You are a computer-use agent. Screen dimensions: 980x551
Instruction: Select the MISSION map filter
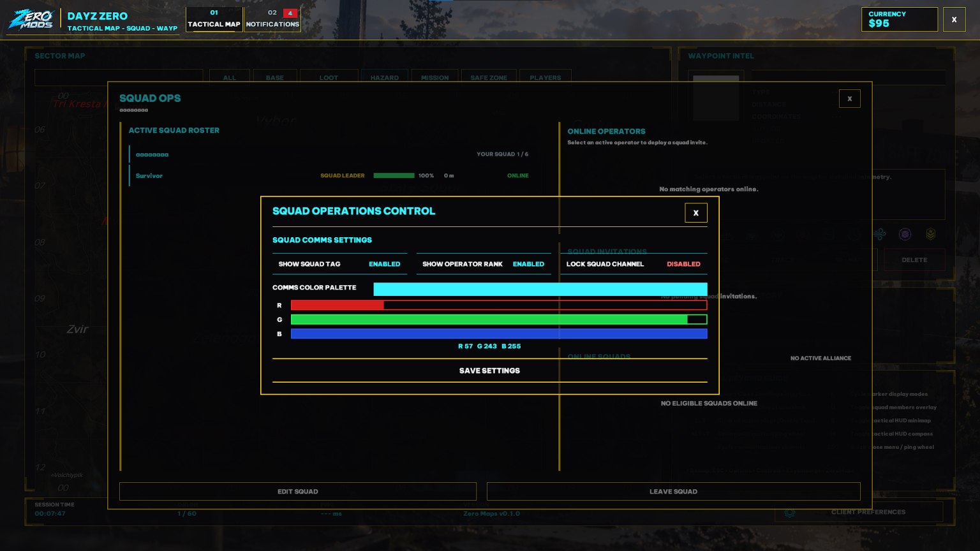(x=434, y=77)
